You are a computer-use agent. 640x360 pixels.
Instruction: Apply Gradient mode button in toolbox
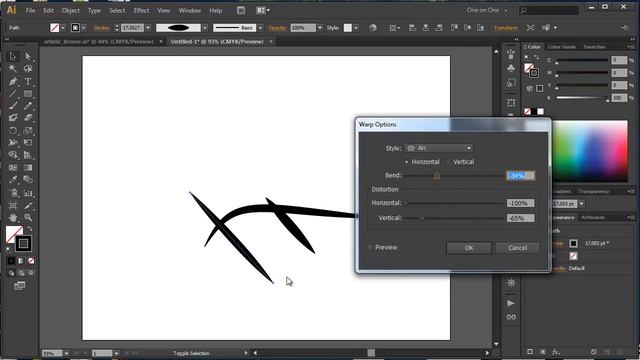(x=21, y=260)
